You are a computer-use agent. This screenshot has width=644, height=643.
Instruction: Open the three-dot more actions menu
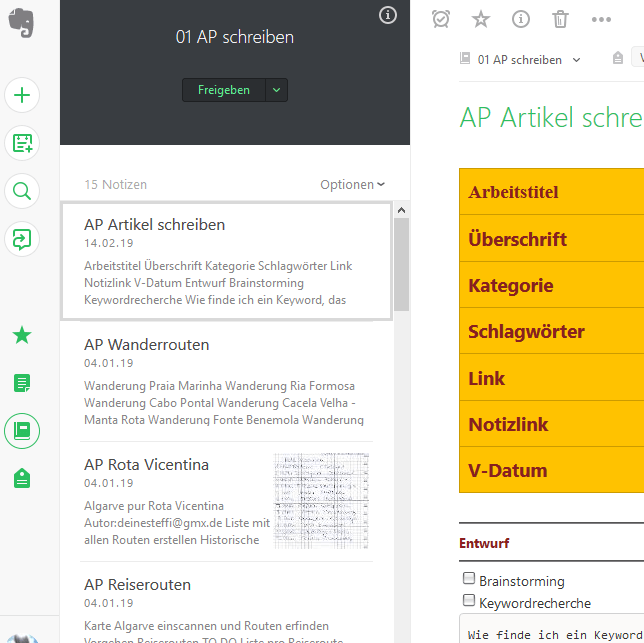click(601, 18)
